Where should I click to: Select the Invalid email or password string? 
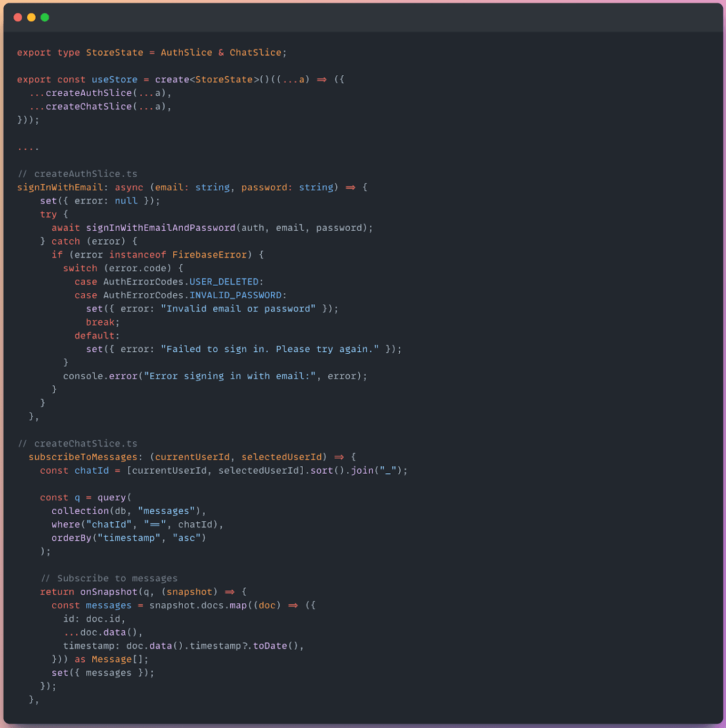238,309
